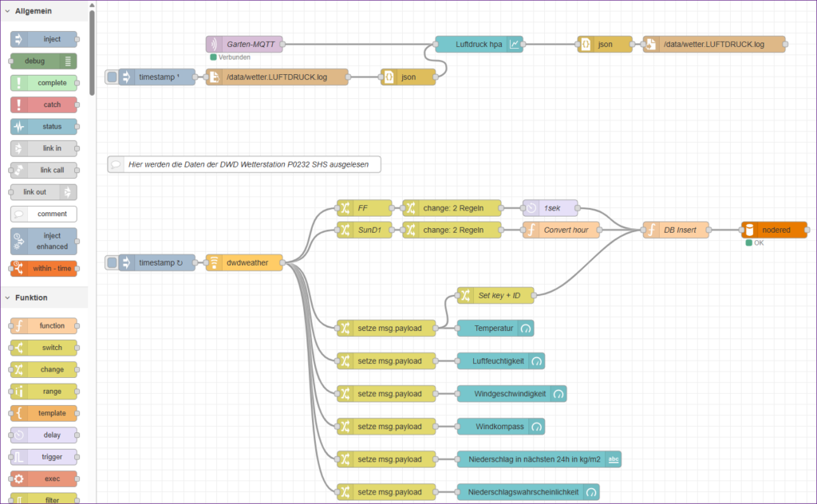This screenshot has width=817, height=504.
Task: Trigger the timestamp inject button feeding dwdweather
Action: point(112,262)
